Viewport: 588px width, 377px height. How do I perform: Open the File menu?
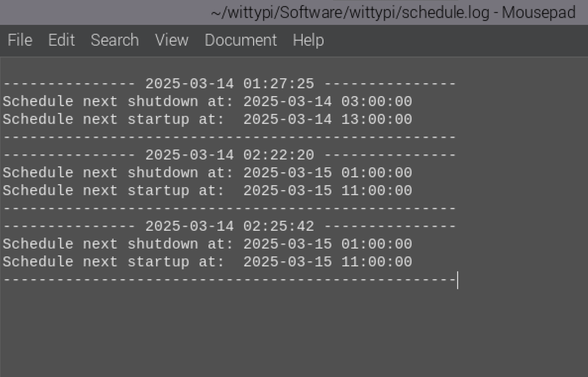[20, 40]
